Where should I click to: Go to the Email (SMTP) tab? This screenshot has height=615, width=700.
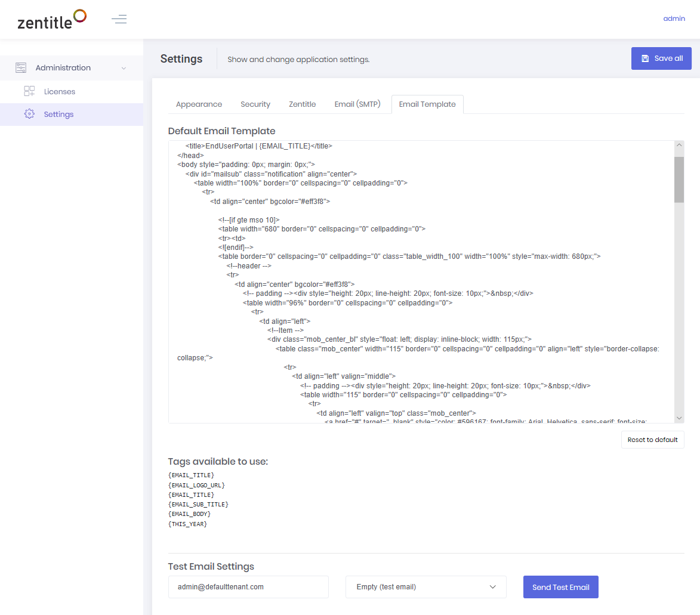(357, 104)
